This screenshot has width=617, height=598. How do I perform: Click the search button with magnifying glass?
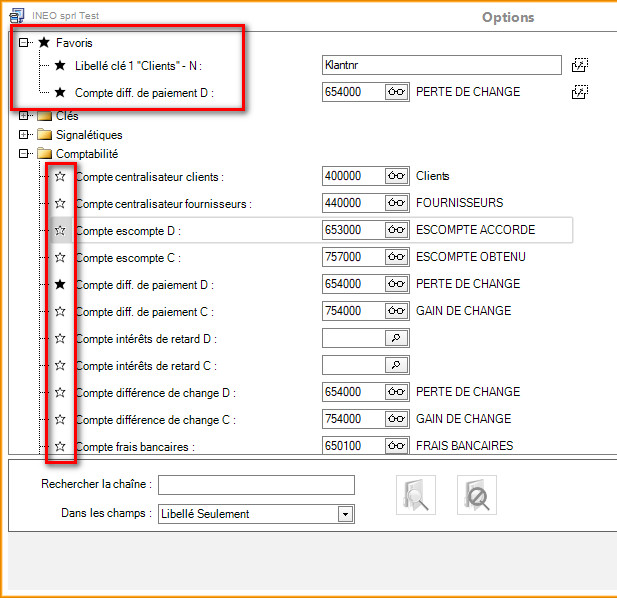[x=415, y=496]
